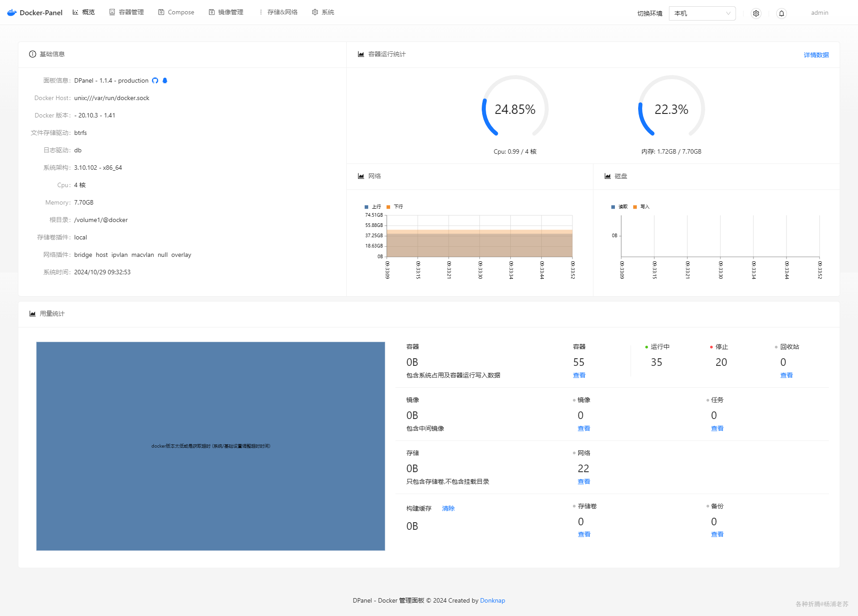Viewport: 858px width, 616px height.
Task: Open the notification bell in top bar
Action: click(782, 13)
